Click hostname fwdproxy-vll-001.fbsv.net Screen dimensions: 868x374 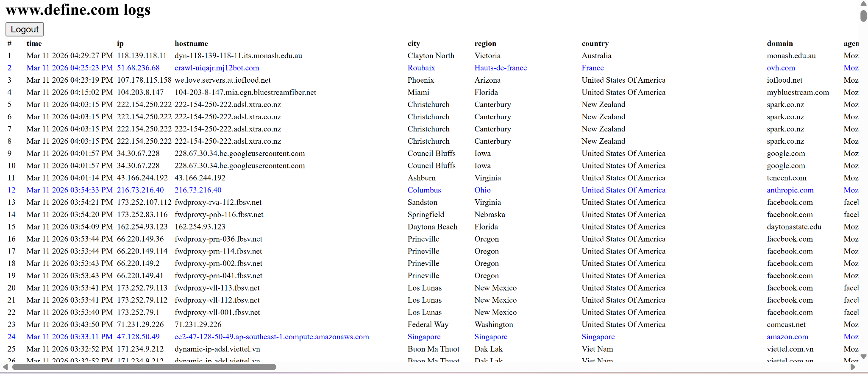(217, 313)
